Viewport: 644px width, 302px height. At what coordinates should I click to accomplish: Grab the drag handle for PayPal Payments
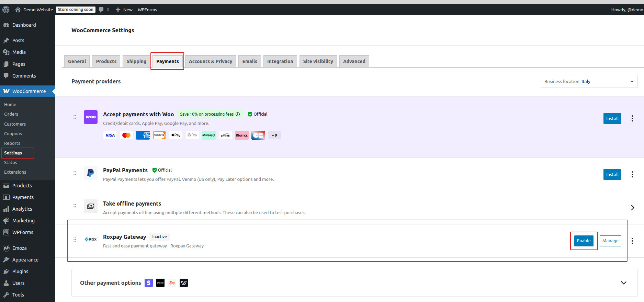pyautogui.click(x=75, y=173)
